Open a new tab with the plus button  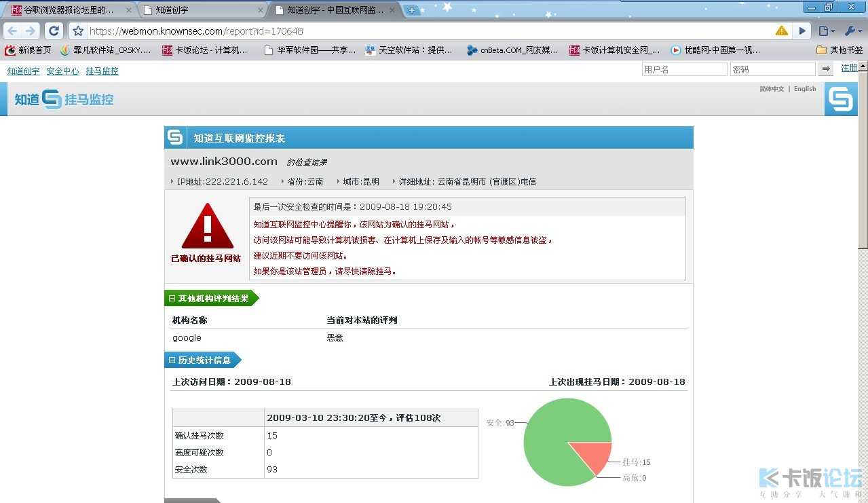(411, 10)
